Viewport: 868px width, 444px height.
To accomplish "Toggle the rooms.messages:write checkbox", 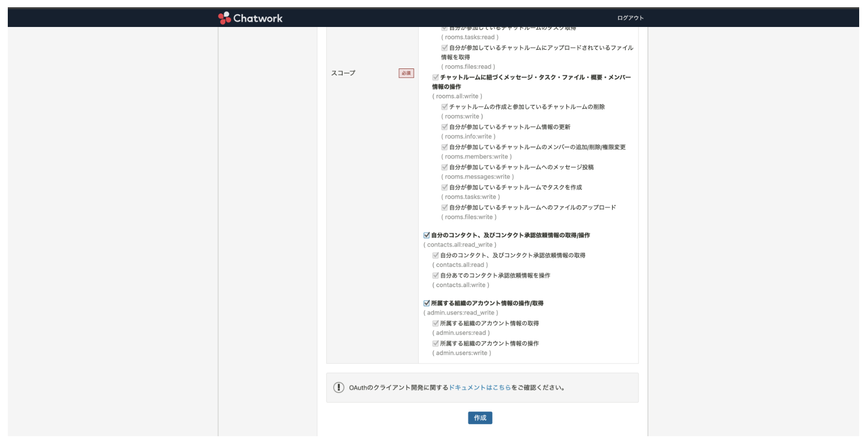I will [444, 168].
